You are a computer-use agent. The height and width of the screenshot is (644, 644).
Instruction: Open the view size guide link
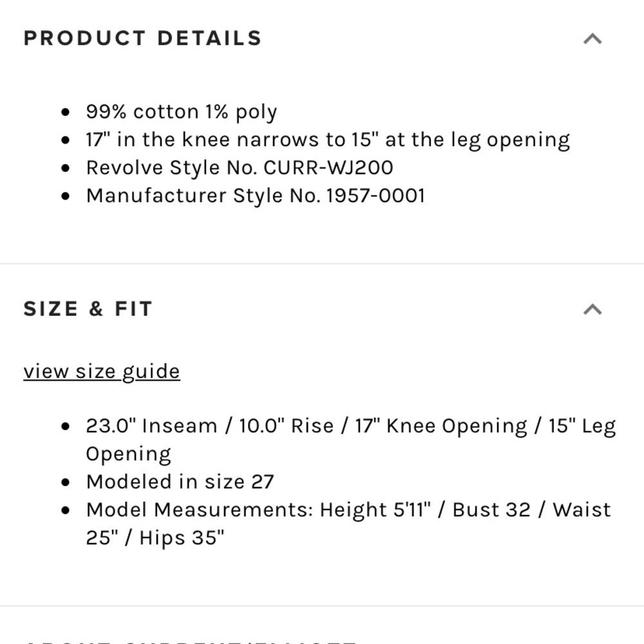click(102, 372)
